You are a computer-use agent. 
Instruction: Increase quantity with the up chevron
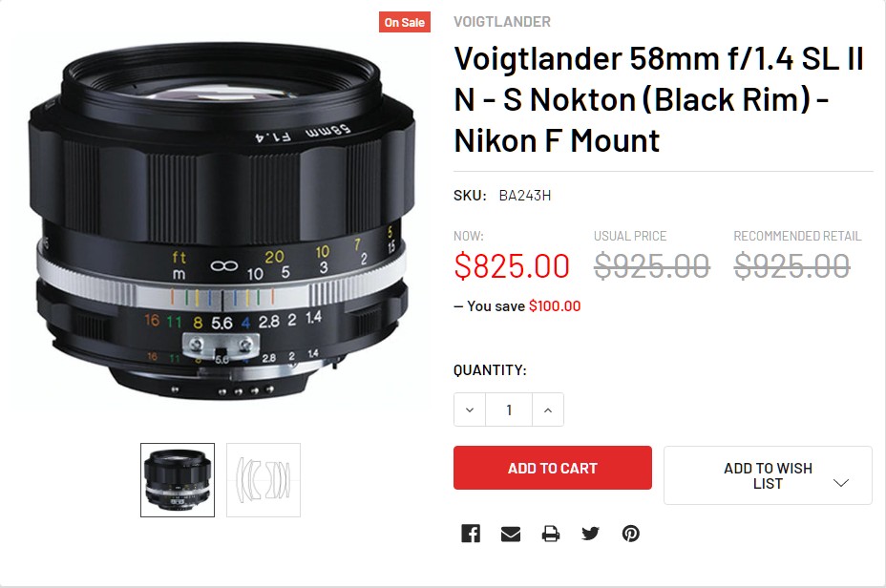547,409
